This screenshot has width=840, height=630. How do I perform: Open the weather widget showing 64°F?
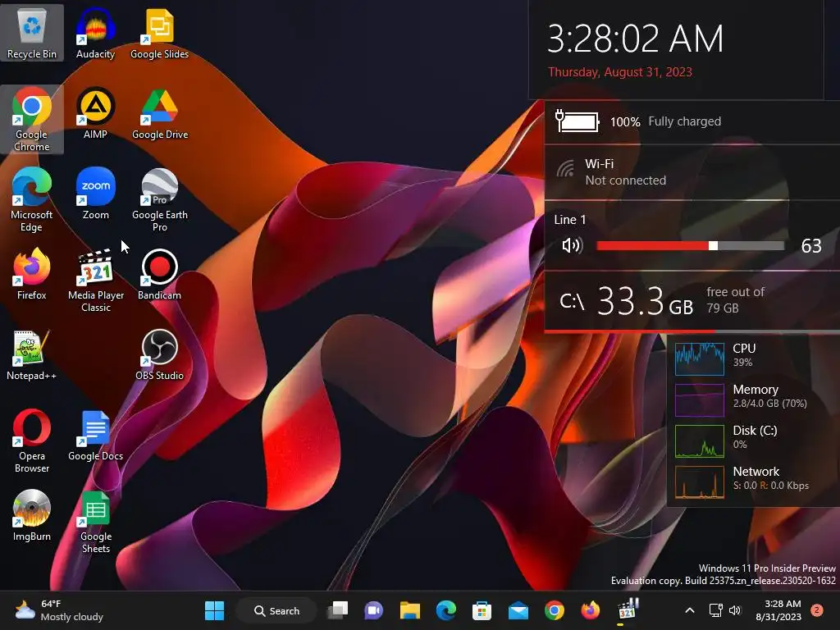[x=59, y=610]
